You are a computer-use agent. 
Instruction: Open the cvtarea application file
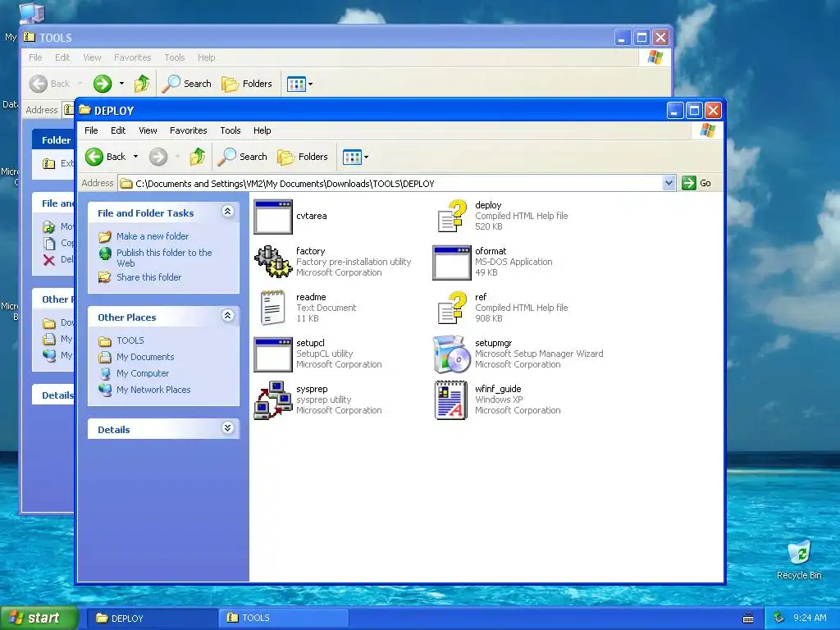tap(273, 217)
